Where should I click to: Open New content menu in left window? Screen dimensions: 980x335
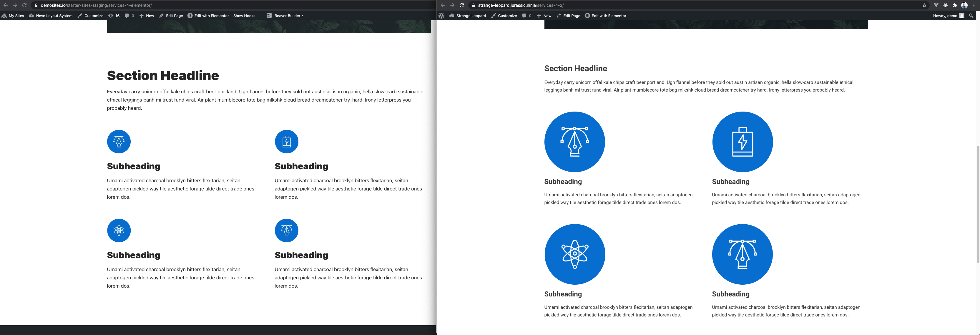pos(147,16)
